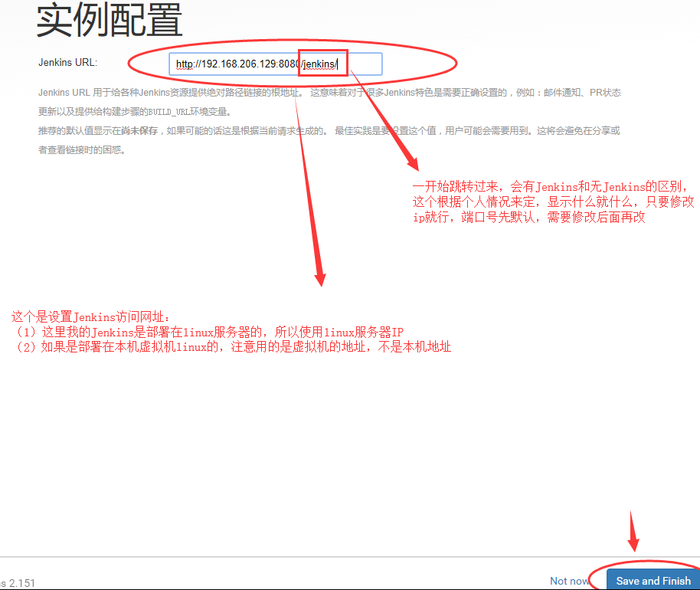700x590 pixels.
Task: Click the Not now link
Action: [569, 581]
